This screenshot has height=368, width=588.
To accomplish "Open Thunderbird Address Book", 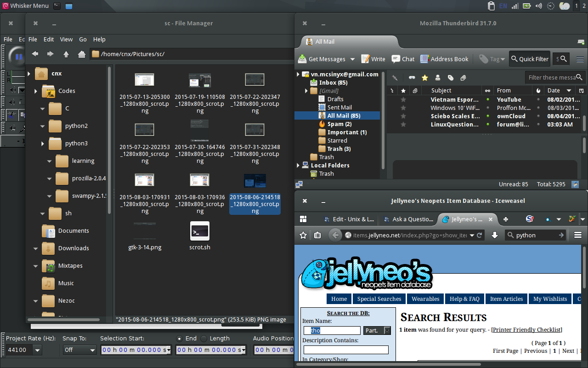I will coord(444,59).
